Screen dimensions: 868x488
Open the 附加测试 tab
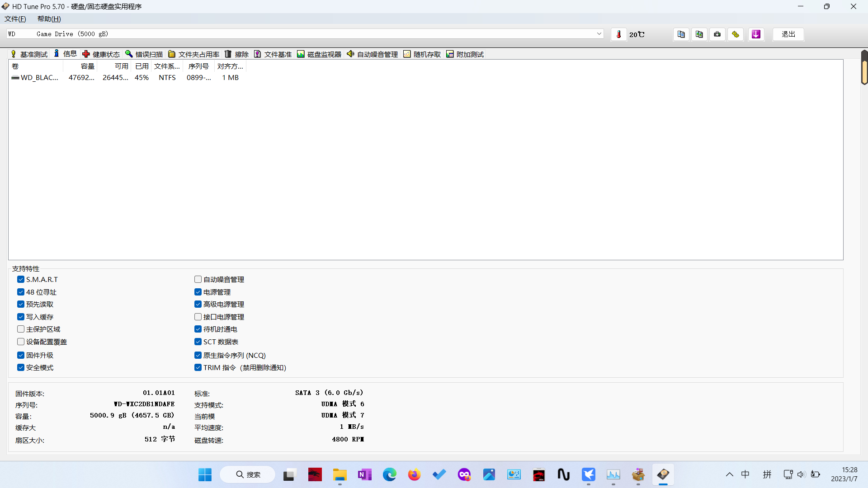tap(465, 54)
